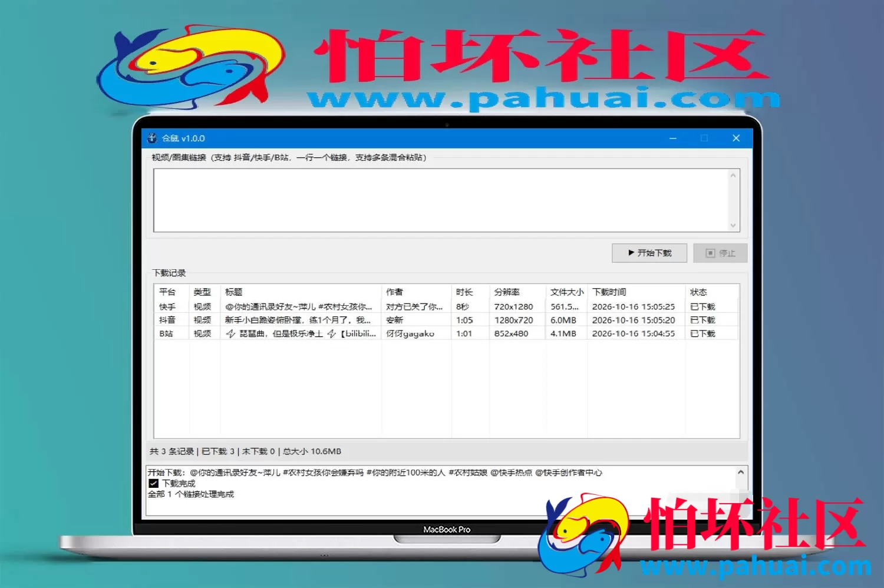The height and width of the screenshot is (588, 884).
Task: Click author cell 伢伢gagako
Action: [410, 333]
